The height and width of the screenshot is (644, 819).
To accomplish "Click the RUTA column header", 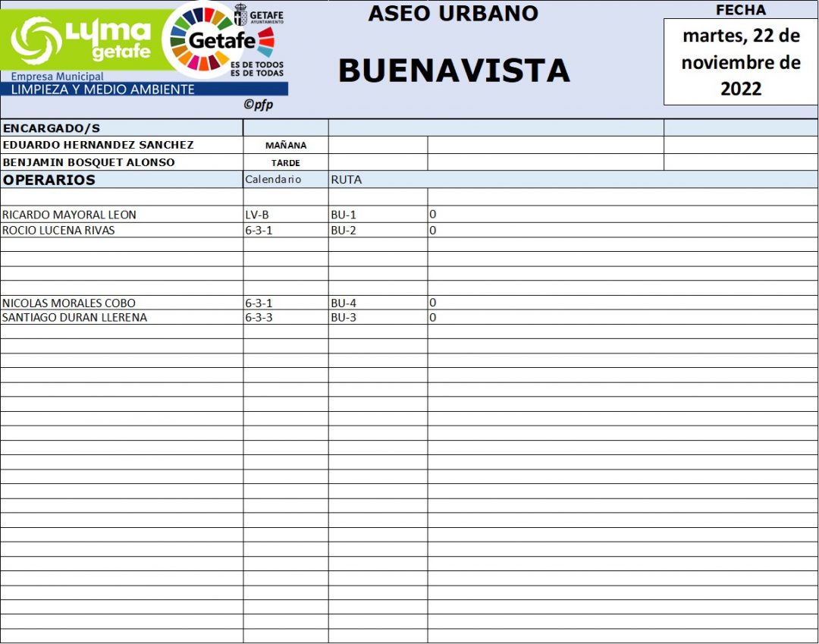I will pyautogui.click(x=347, y=180).
